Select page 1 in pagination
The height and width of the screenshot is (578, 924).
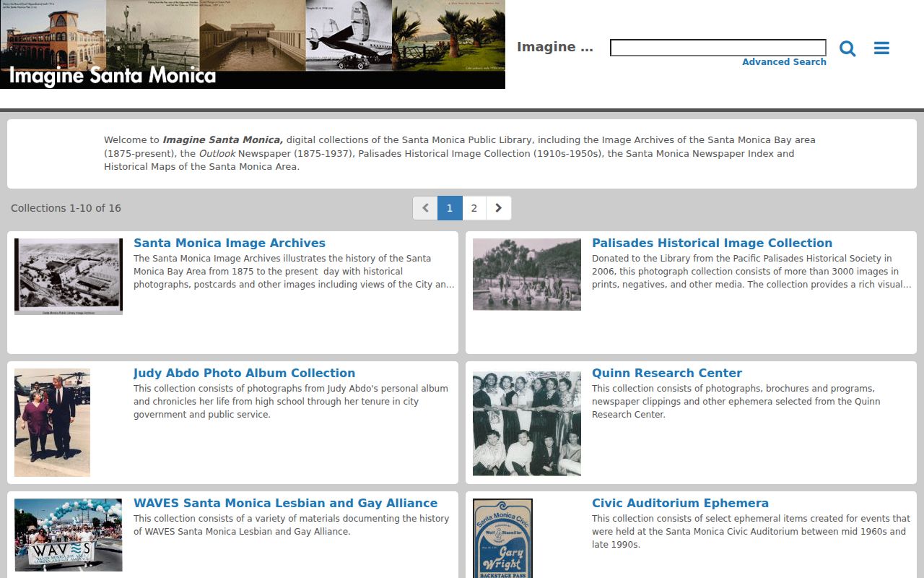pos(449,208)
